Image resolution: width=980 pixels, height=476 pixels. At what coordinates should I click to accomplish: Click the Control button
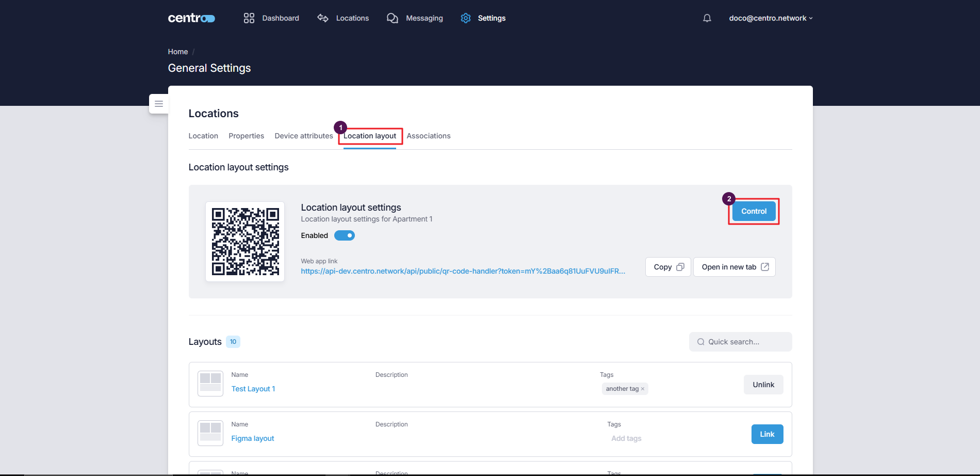point(754,211)
